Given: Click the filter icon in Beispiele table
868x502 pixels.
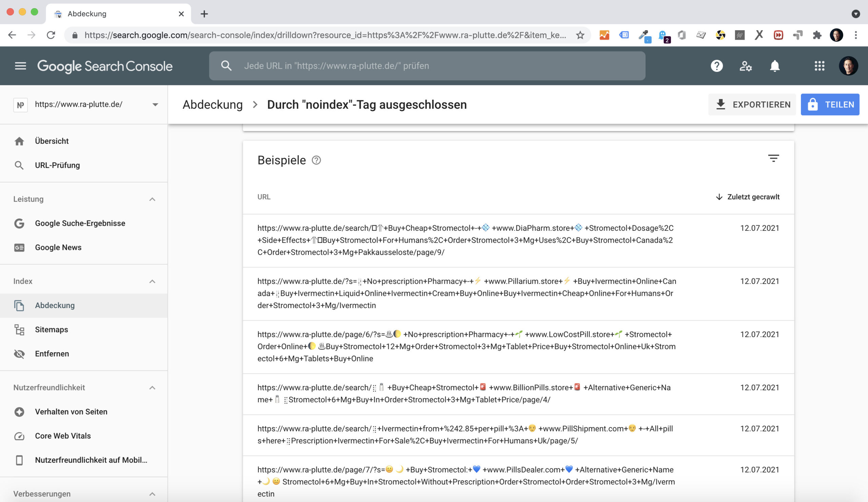Looking at the screenshot, I should coord(773,158).
